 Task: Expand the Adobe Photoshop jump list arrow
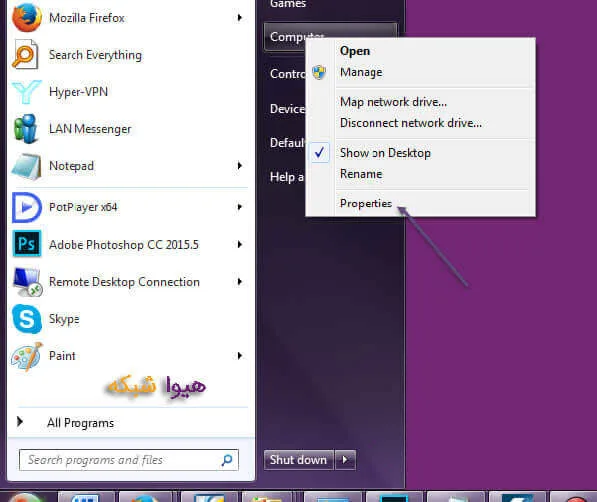pos(239,244)
